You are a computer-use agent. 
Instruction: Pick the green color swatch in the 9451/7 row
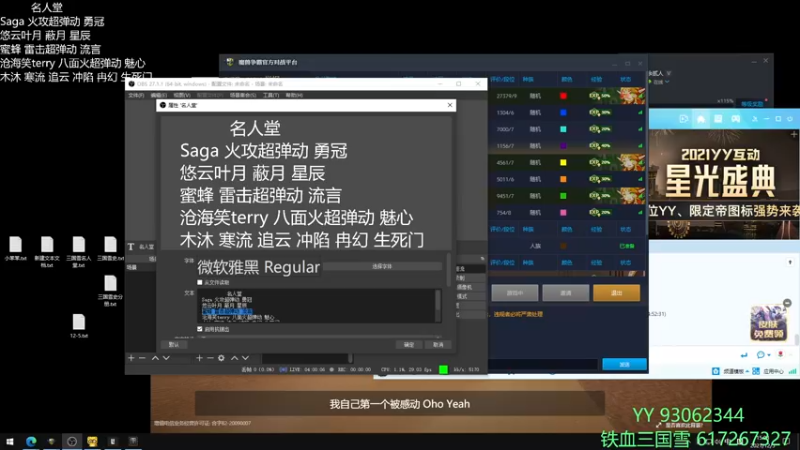(x=563, y=196)
